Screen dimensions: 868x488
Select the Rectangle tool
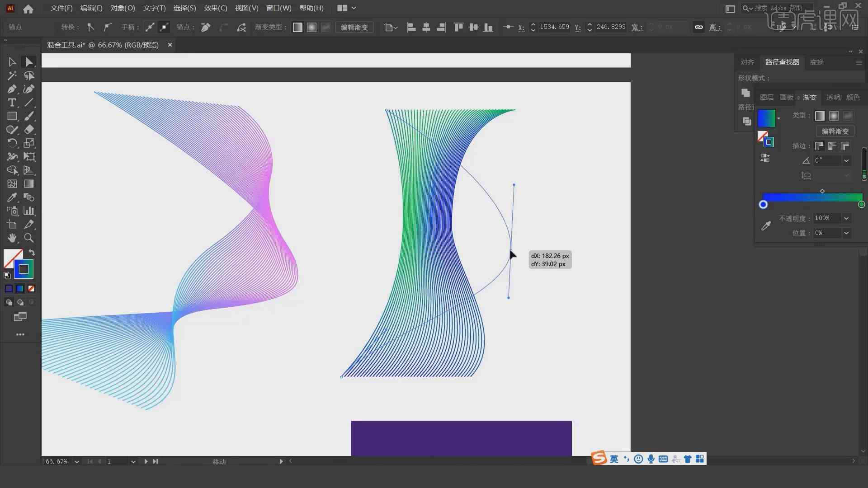pyautogui.click(x=12, y=116)
